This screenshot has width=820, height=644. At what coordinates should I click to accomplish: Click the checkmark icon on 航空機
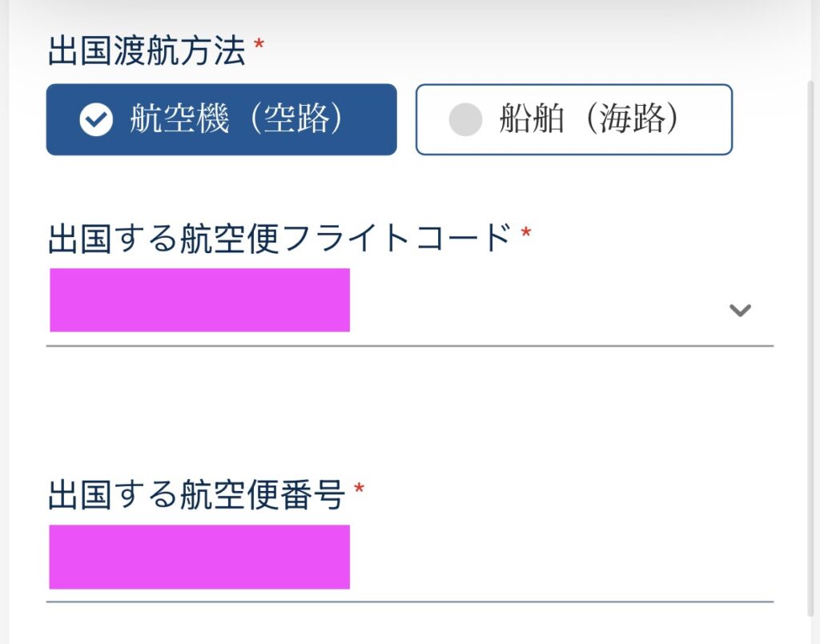[x=96, y=119]
